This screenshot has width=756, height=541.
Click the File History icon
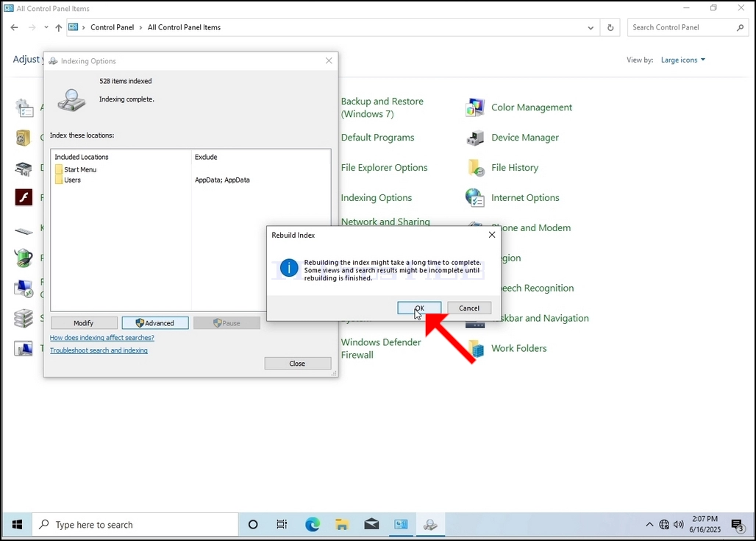coord(476,168)
